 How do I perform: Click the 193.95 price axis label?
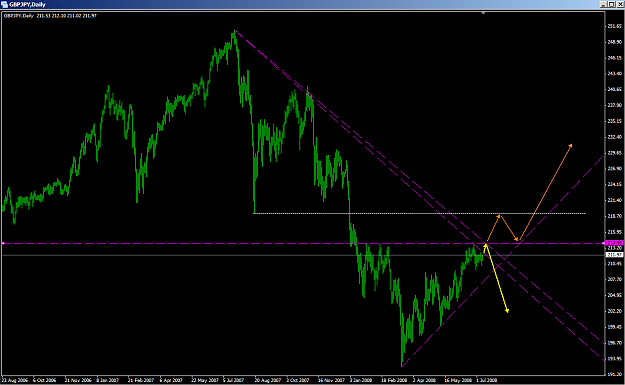pyautogui.click(x=614, y=359)
